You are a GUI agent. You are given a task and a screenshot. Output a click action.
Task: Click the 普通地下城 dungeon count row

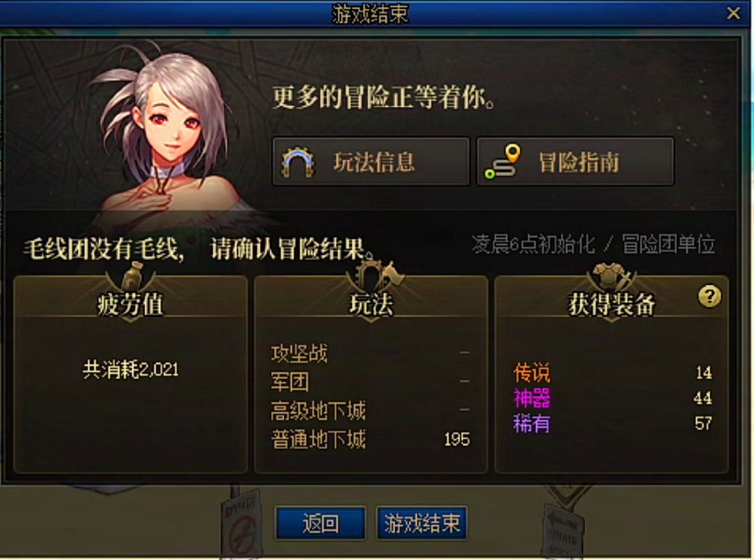point(370,439)
